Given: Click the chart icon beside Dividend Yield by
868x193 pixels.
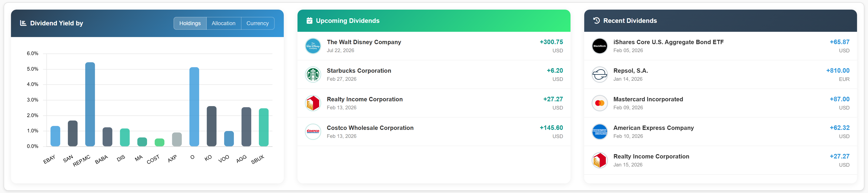Looking at the screenshot, I should click(23, 23).
